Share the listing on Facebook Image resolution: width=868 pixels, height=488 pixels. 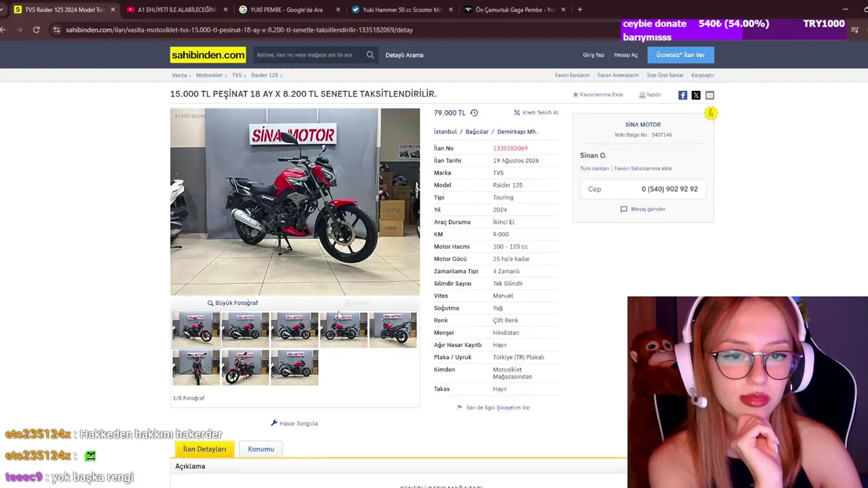click(683, 96)
